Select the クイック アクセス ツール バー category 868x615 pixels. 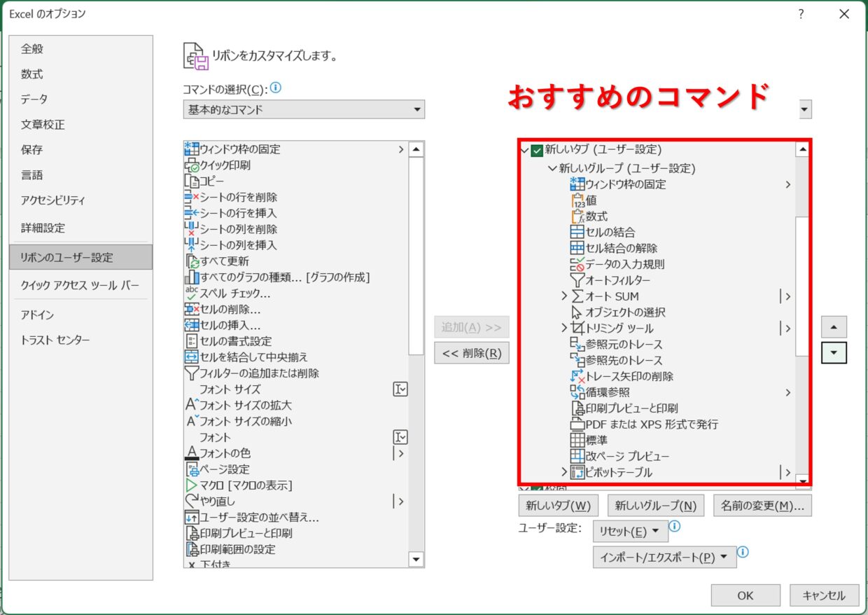click(80, 286)
